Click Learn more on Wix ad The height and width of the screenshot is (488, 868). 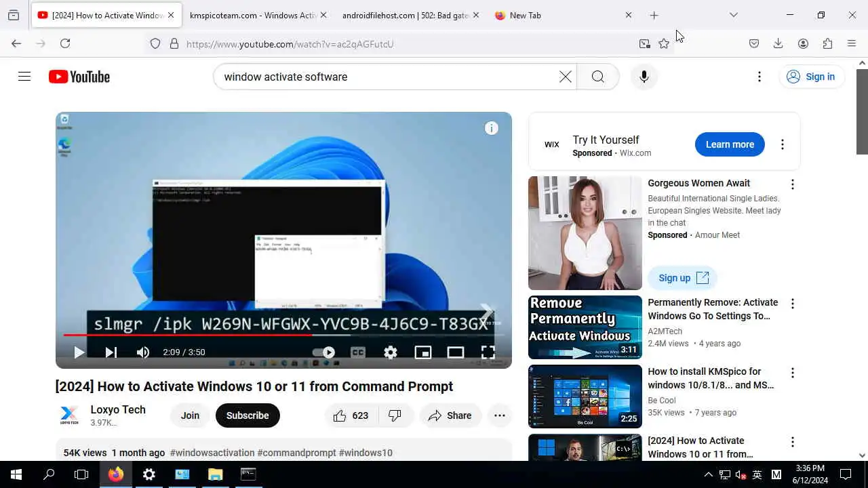click(x=730, y=144)
